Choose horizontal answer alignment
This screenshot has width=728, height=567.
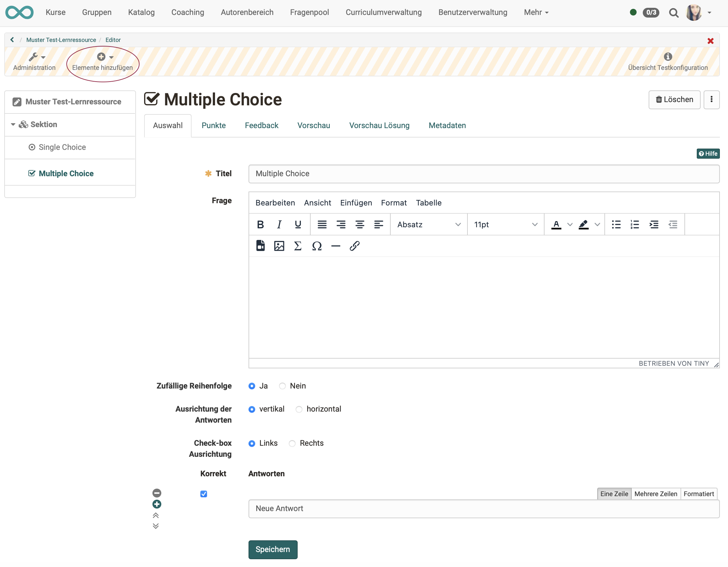(x=299, y=409)
